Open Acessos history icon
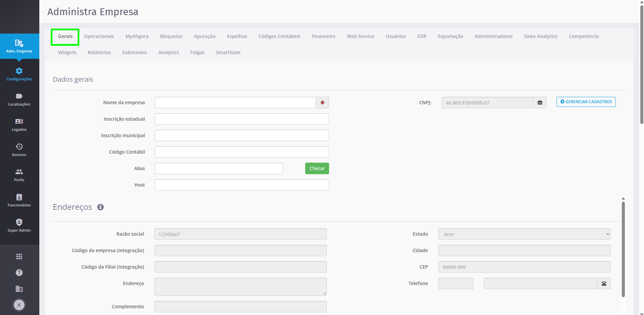This screenshot has height=315, width=644. pyautogui.click(x=19, y=147)
